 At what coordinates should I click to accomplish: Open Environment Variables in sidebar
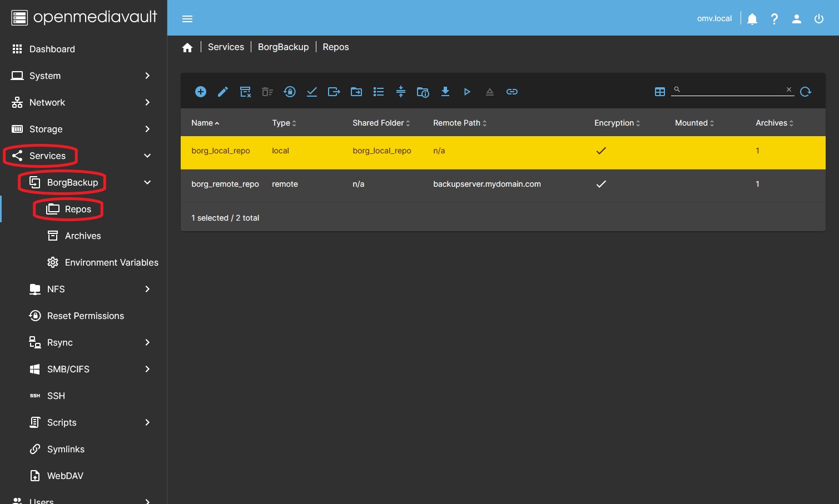[111, 262]
